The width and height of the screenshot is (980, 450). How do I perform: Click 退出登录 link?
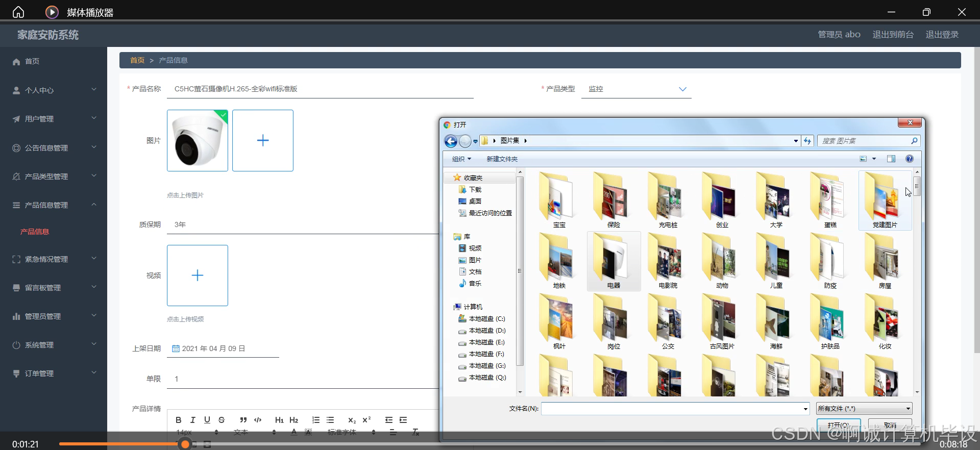click(942, 34)
